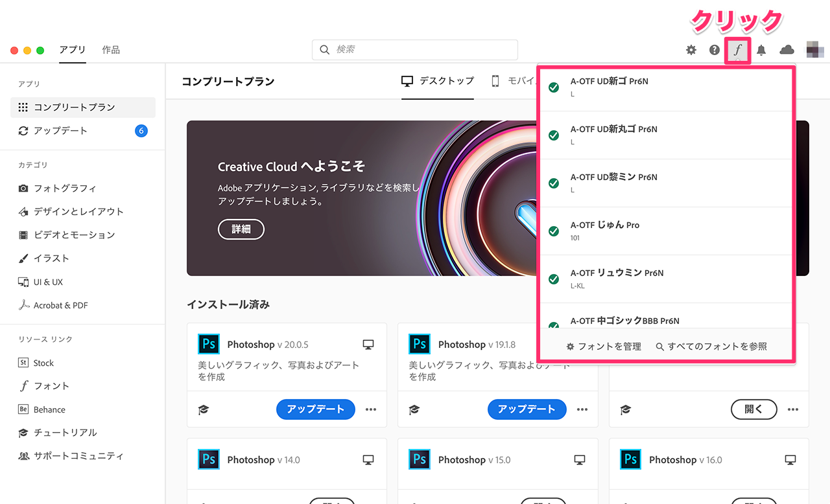Image resolution: width=830 pixels, height=504 pixels.
Task: Click 詳細 button on welcome banner
Action: click(241, 229)
